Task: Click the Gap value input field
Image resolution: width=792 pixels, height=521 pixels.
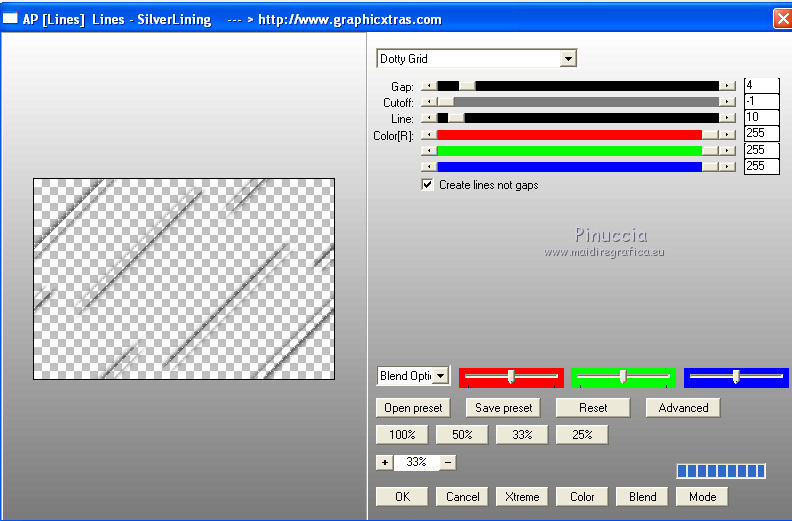Action: pyautogui.click(x=761, y=85)
